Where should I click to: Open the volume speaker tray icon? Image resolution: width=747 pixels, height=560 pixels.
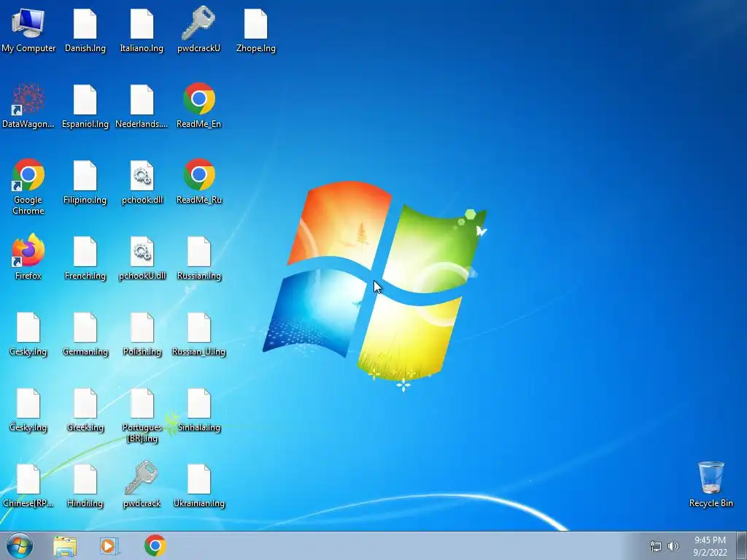coord(673,546)
